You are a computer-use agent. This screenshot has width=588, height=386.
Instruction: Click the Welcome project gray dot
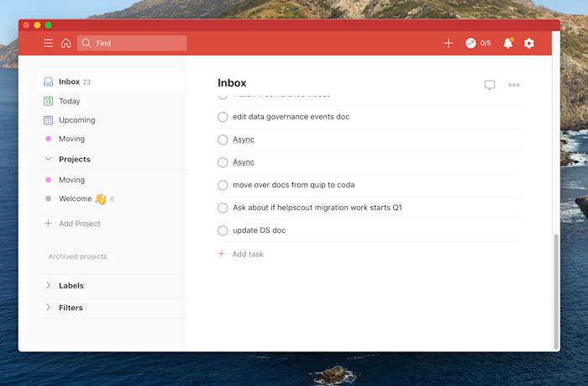[49, 198]
